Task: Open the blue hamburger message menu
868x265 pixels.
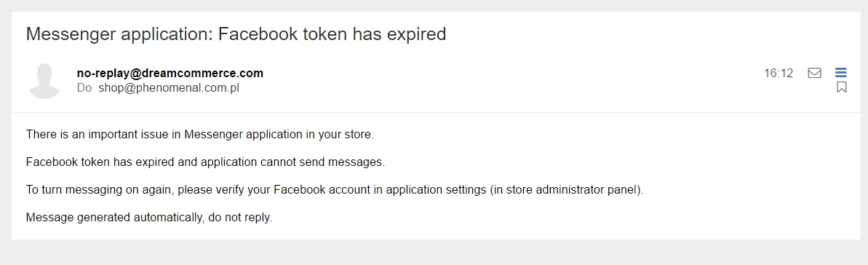Action: click(x=841, y=73)
